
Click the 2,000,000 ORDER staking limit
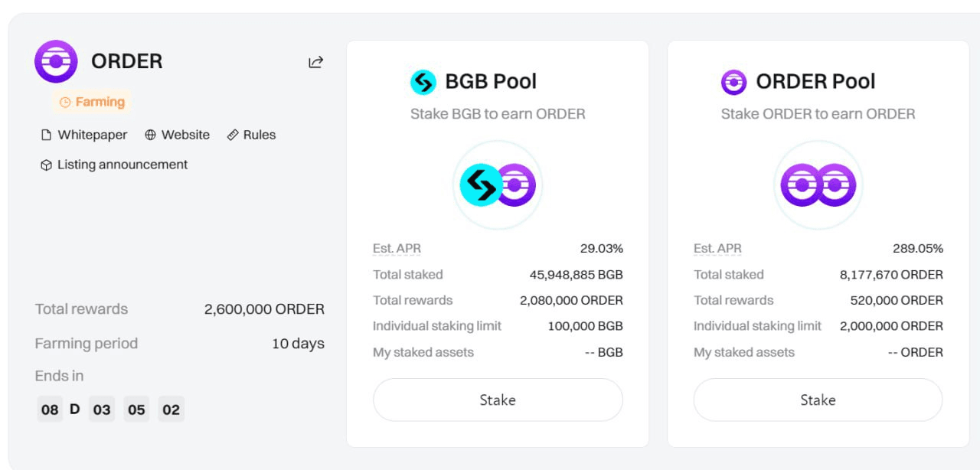click(891, 326)
